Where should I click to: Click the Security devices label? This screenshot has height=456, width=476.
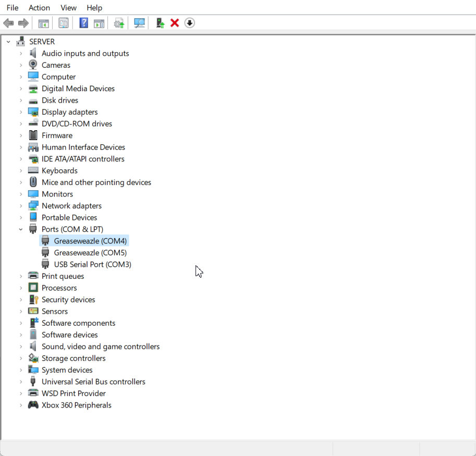68,300
